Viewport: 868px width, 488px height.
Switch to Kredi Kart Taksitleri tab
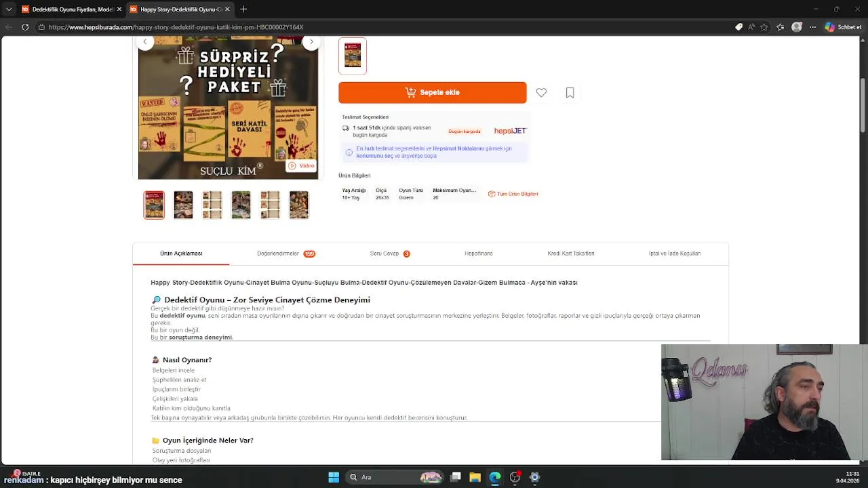[571, 253]
